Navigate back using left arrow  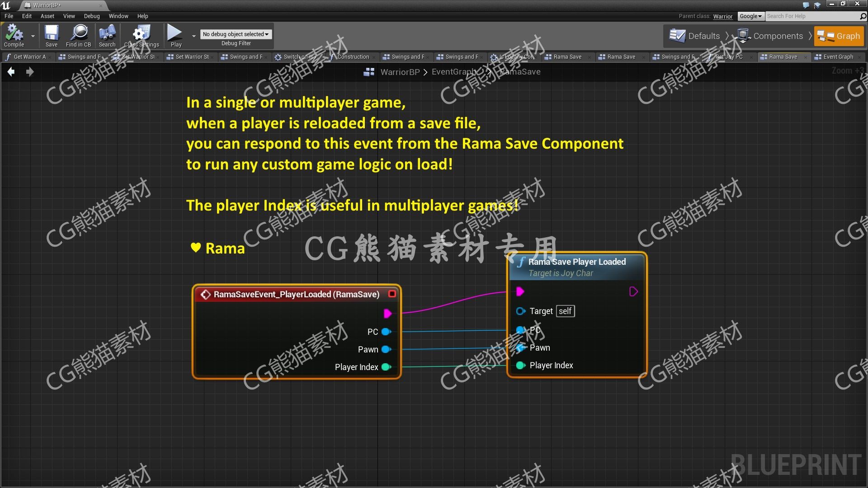click(x=11, y=71)
